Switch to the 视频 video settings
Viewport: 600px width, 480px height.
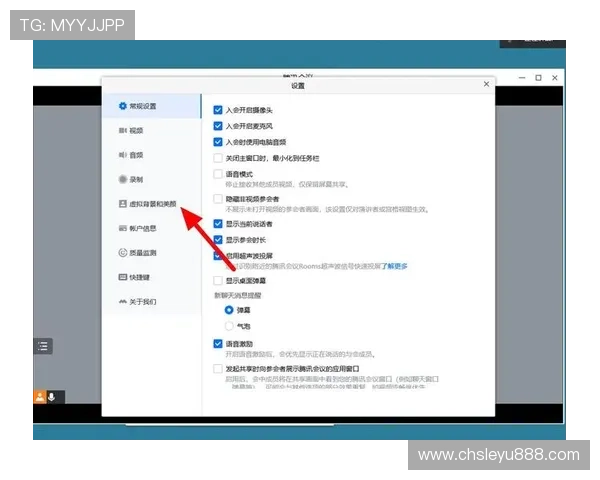[152, 131]
